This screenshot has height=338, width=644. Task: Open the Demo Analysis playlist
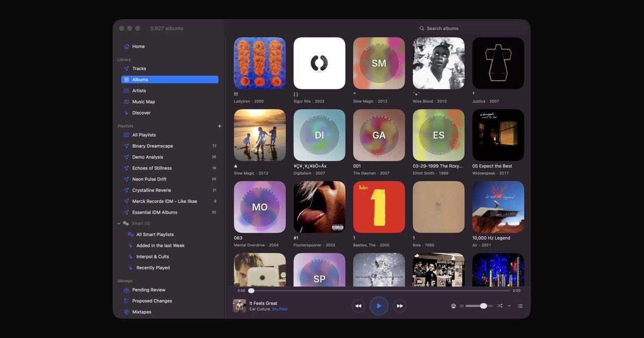coord(170,157)
